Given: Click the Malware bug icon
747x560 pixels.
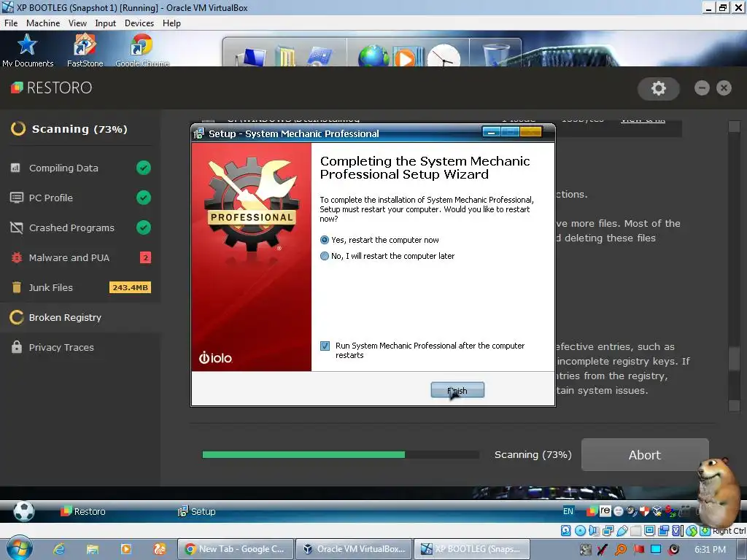Looking at the screenshot, I should [17, 257].
